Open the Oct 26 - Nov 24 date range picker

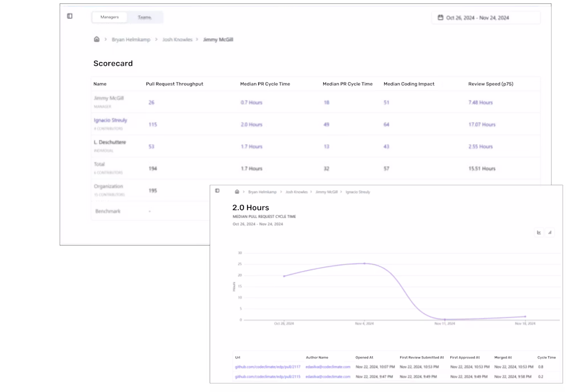486,17
